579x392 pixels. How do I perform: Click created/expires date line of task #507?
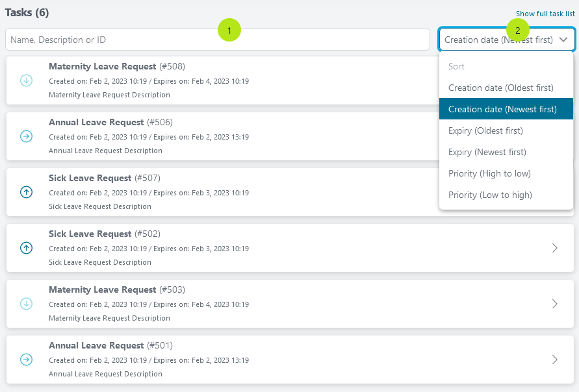[x=149, y=193]
